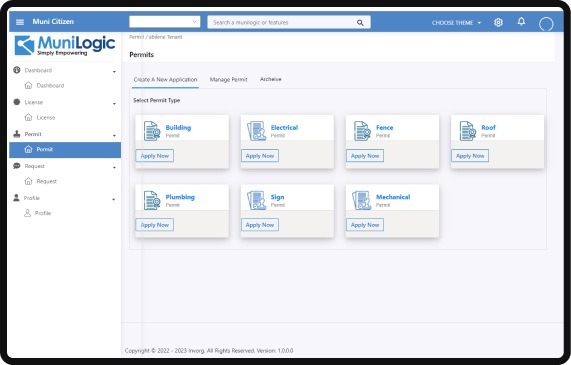Switch to the Manage Permit tab

pos(228,79)
